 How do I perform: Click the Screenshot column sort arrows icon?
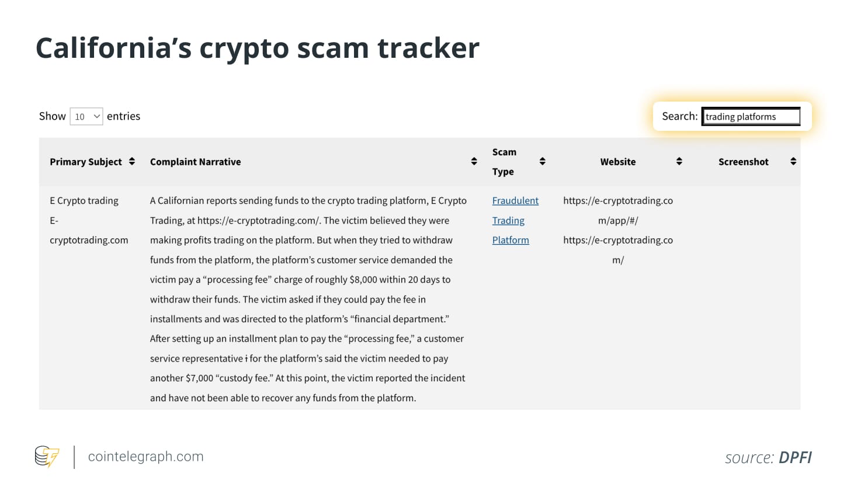click(793, 162)
